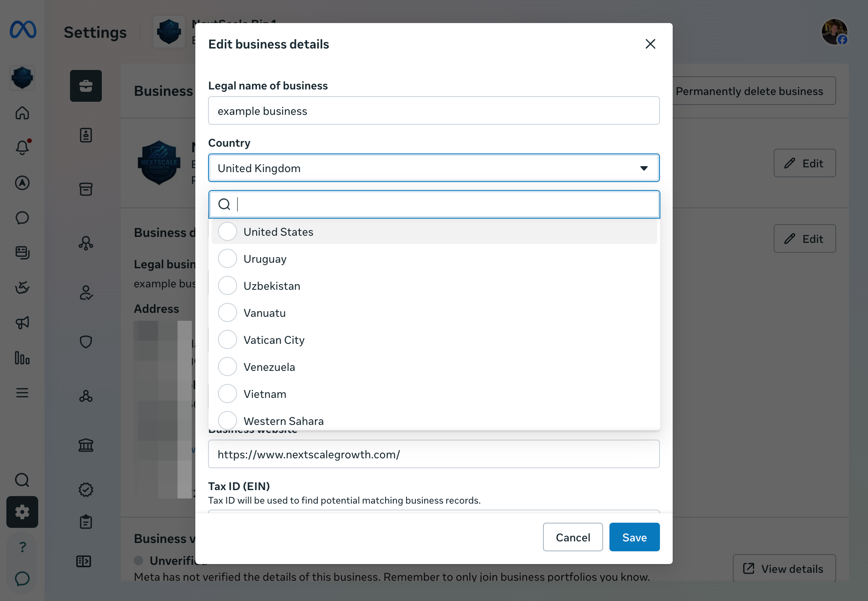Screen dimensions: 868x601
Task: Click the Business website URL field
Action: [x=434, y=454]
